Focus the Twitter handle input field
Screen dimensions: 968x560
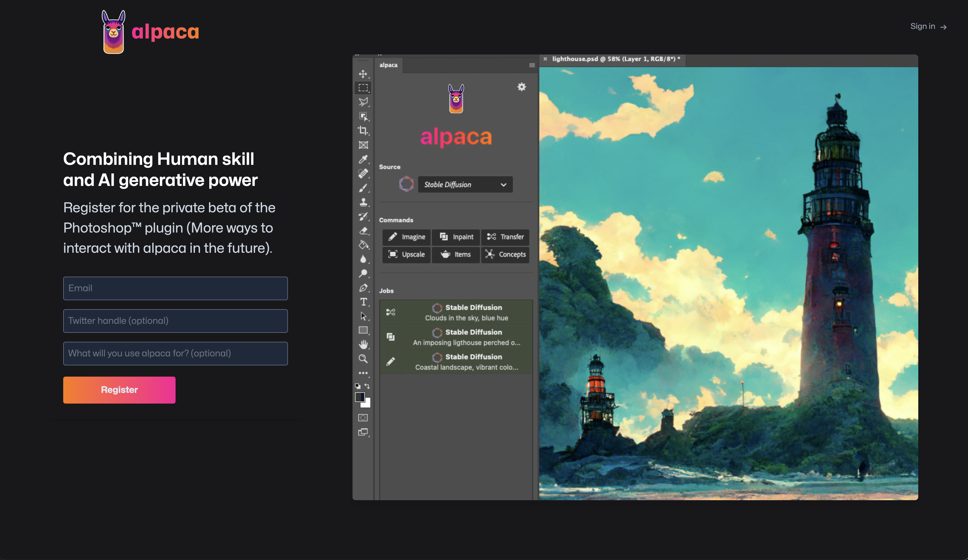pos(176,321)
